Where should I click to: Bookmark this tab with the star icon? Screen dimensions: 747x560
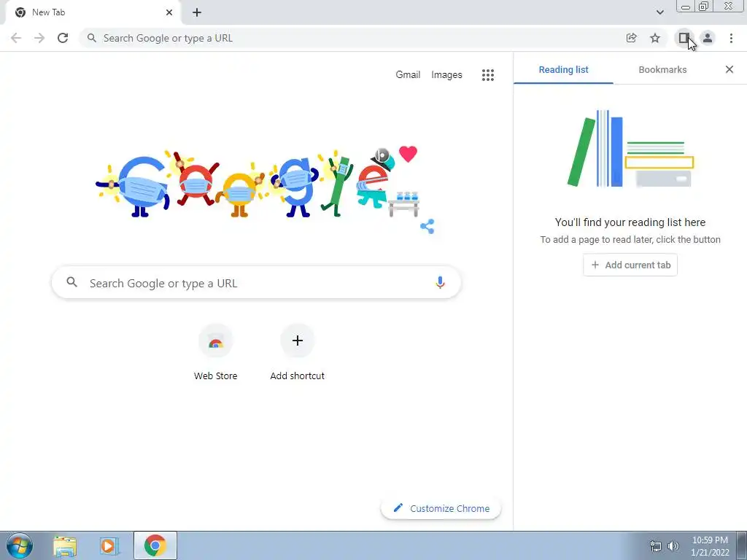point(655,38)
